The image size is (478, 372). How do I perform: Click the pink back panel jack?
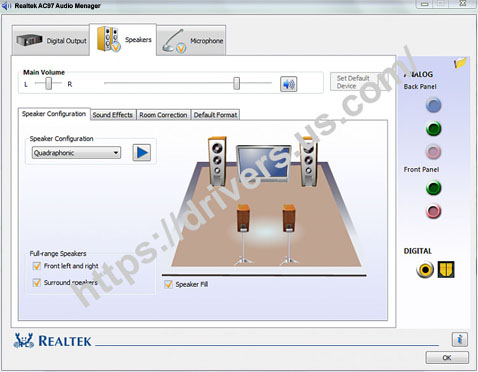433,152
